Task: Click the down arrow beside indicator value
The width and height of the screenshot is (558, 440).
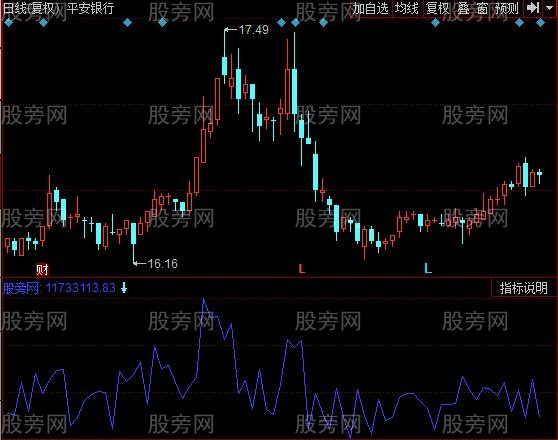Action: point(124,288)
